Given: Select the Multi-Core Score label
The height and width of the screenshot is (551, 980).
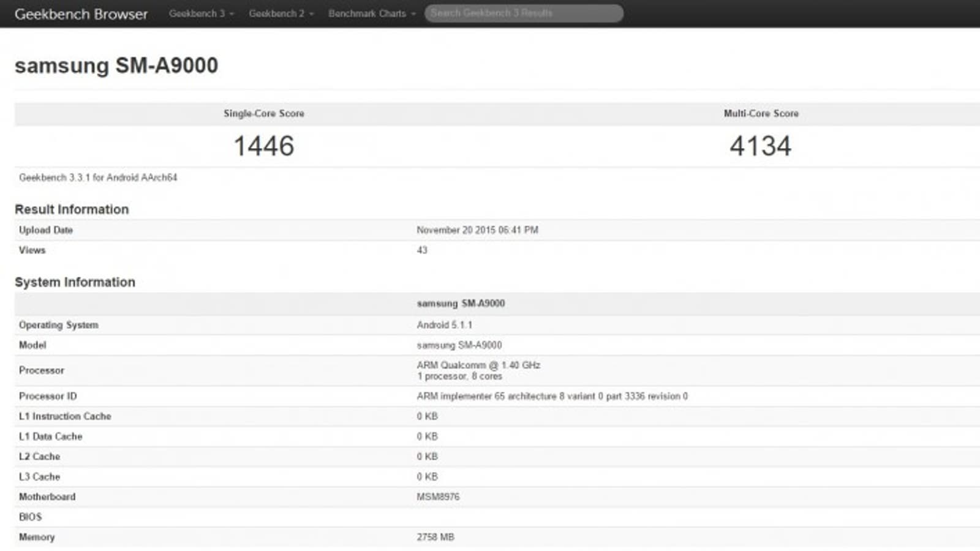Looking at the screenshot, I should tap(761, 113).
